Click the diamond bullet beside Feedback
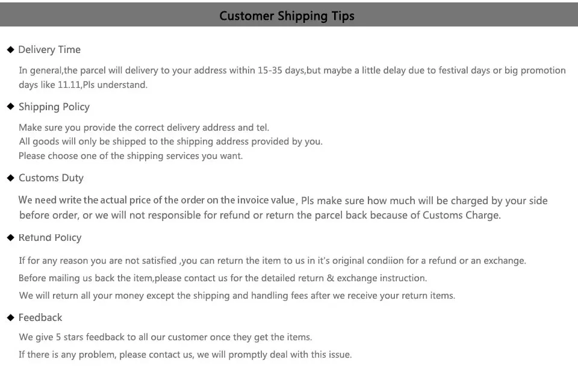The image size is (578, 392). point(10,317)
